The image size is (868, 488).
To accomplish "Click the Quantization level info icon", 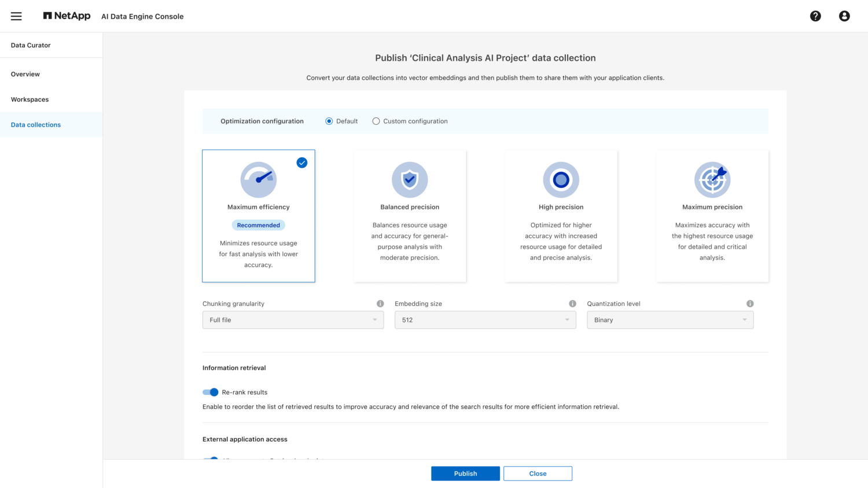I will pos(750,304).
